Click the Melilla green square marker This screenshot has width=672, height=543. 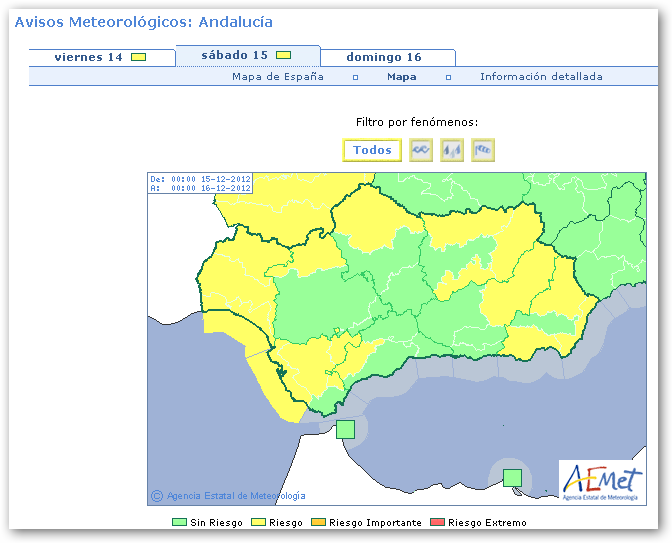513,477
